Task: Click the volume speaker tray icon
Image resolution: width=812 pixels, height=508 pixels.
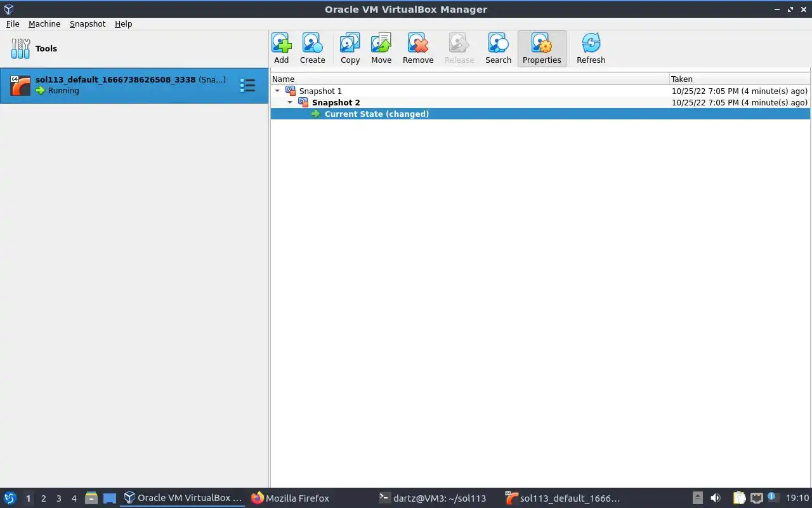Action: pyautogui.click(x=716, y=498)
